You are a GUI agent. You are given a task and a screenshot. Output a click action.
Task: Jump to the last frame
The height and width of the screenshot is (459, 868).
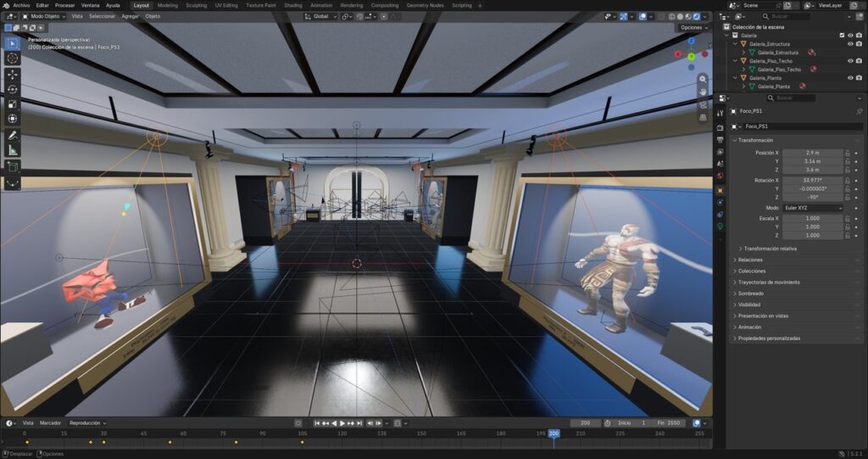[x=359, y=423]
